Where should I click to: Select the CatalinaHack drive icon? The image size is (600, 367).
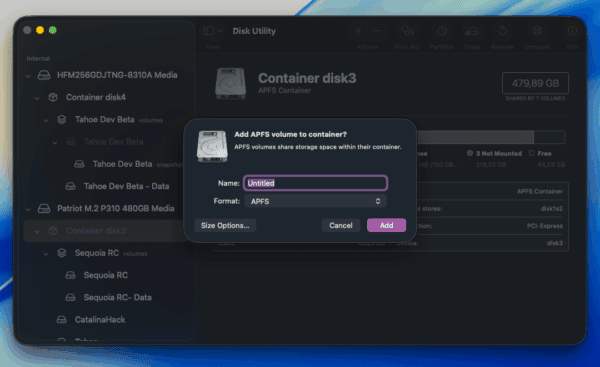click(x=62, y=319)
